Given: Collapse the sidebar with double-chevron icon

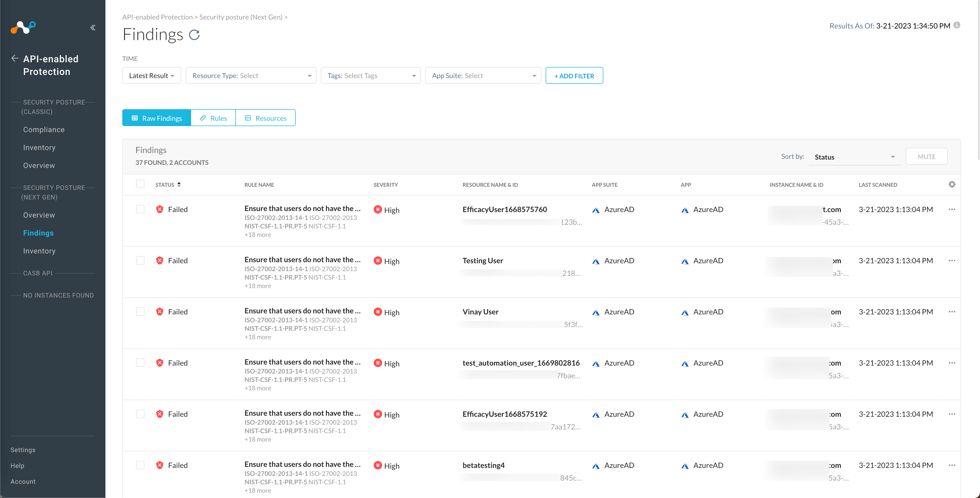Looking at the screenshot, I should [x=93, y=27].
